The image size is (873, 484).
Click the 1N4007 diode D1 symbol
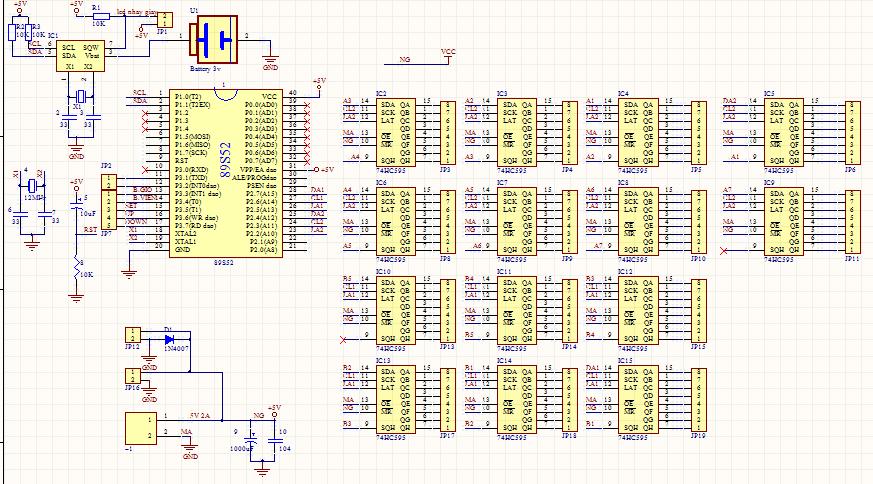169,339
